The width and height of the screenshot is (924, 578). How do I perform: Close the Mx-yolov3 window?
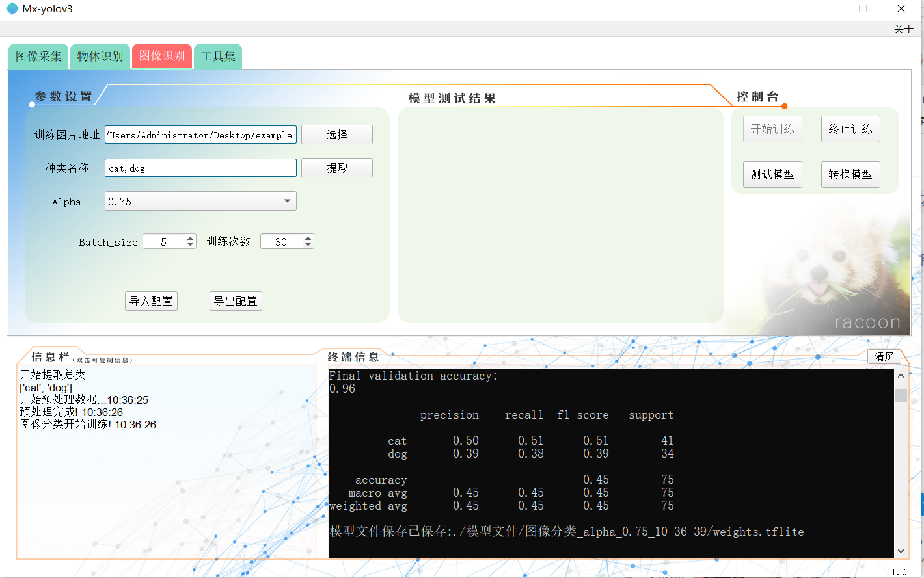click(x=901, y=8)
